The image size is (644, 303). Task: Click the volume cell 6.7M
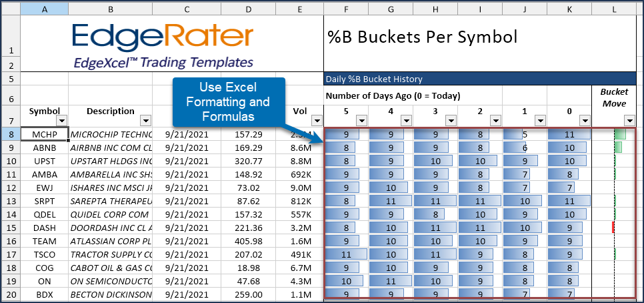click(x=299, y=268)
